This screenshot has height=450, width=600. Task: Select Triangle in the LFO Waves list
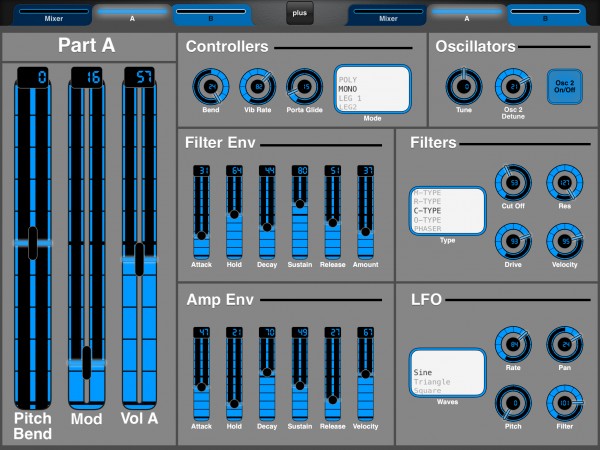coord(432,382)
